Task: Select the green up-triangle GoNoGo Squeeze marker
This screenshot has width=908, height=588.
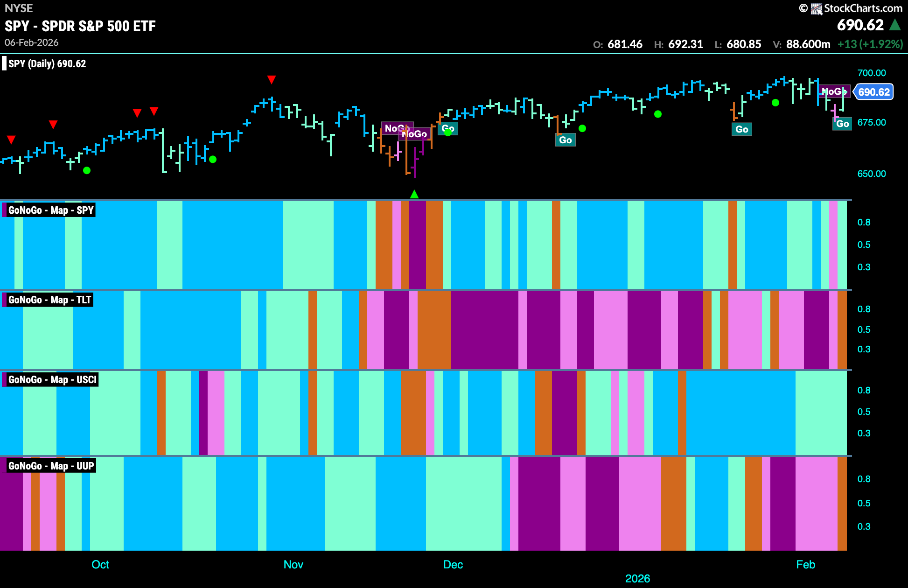Action: [414, 194]
